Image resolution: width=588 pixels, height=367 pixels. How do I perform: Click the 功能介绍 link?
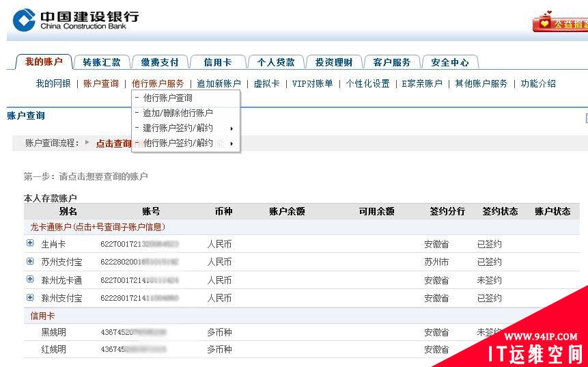(x=538, y=83)
